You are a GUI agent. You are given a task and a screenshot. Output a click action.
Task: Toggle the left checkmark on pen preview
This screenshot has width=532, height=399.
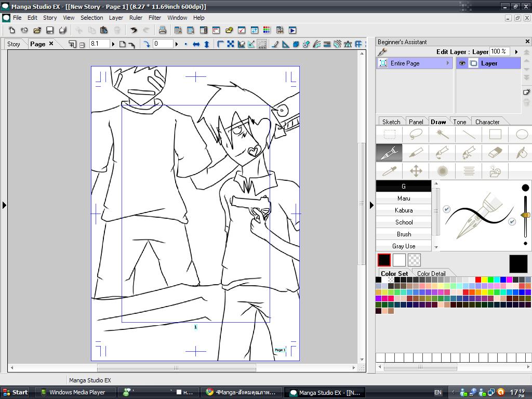(446, 209)
